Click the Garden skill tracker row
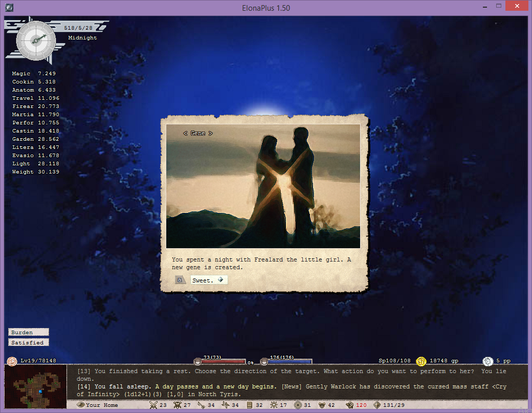Image resolution: width=532 pixels, height=413 pixels. click(36, 139)
